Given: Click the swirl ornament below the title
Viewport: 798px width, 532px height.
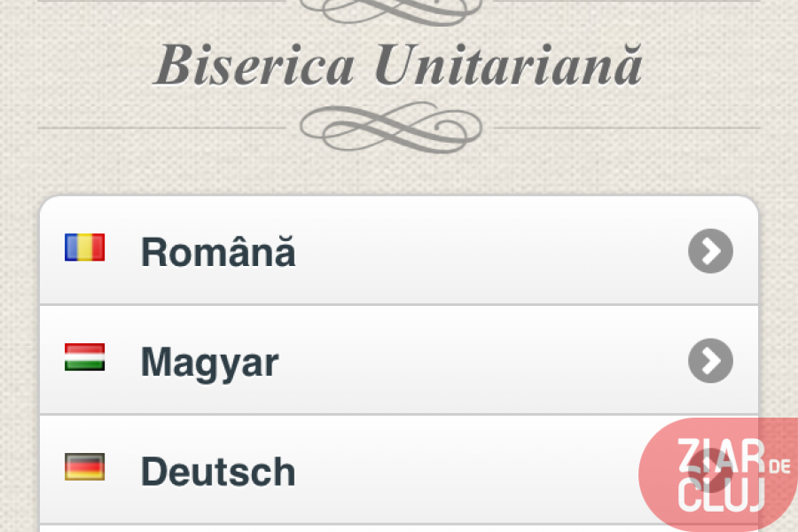Looking at the screenshot, I should pyautogui.click(x=391, y=127).
